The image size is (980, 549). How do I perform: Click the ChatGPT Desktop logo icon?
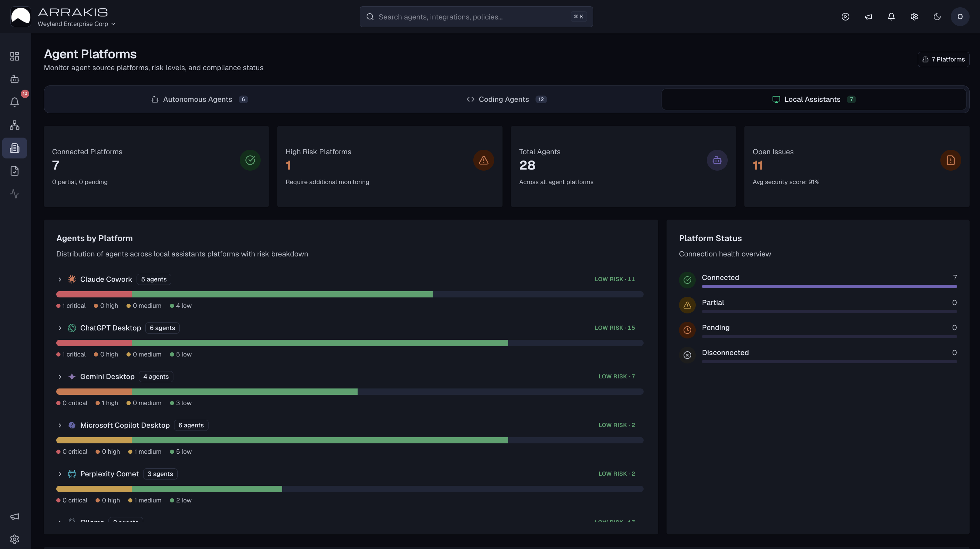[x=72, y=328]
